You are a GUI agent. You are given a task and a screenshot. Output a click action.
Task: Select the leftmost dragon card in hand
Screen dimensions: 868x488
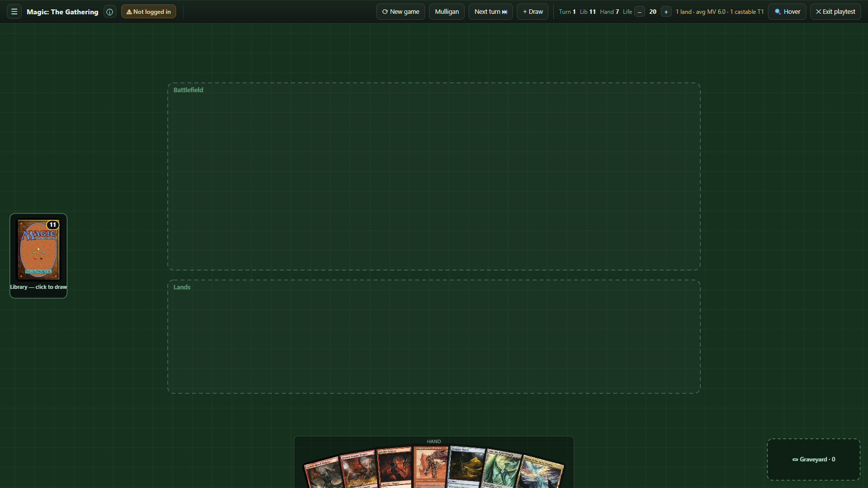(x=322, y=473)
